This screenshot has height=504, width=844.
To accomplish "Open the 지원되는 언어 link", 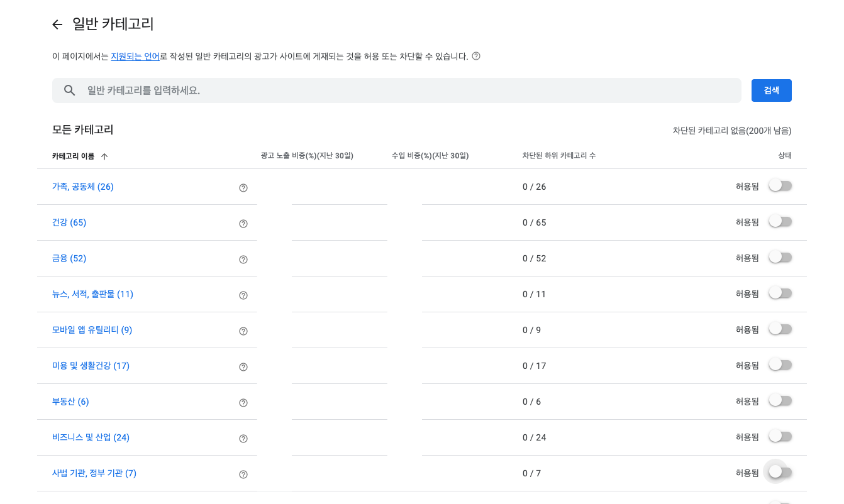I will click(x=135, y=57).
